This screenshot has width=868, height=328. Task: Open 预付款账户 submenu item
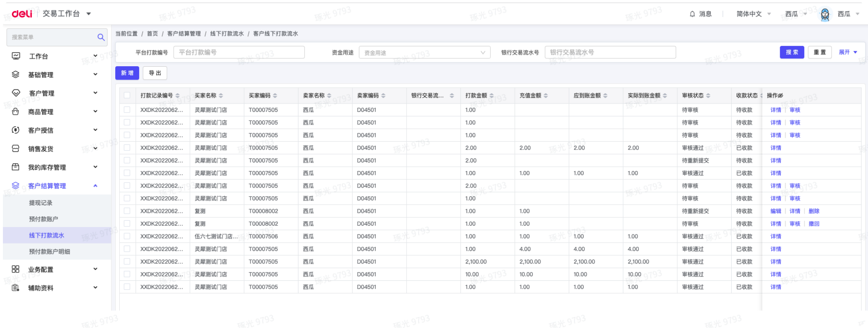click(x=44, y=219)
